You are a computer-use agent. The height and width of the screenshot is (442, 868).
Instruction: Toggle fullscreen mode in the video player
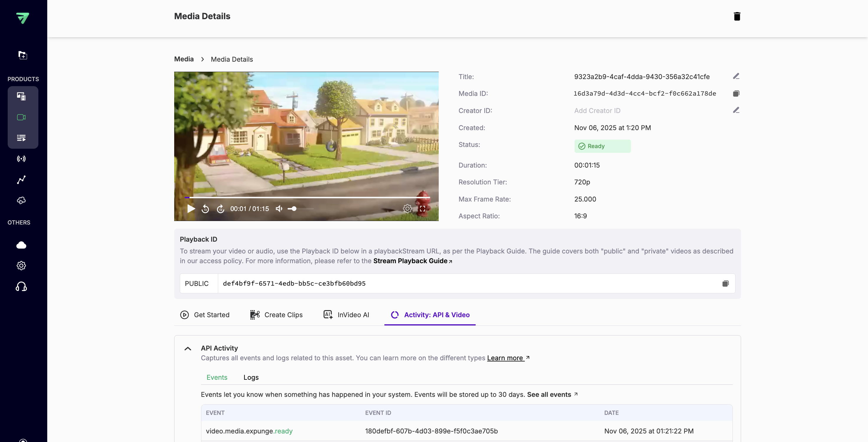422,209
